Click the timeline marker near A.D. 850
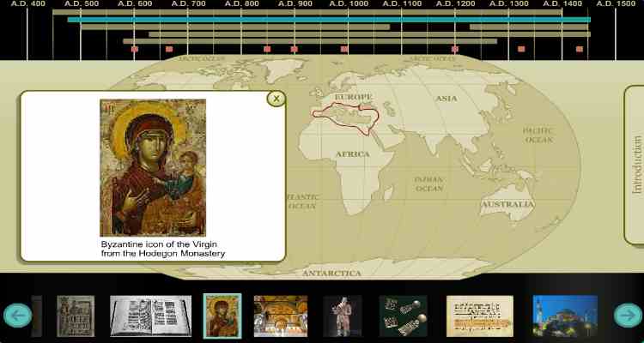The width and height of the screenshot is (644, 343). 267,49
